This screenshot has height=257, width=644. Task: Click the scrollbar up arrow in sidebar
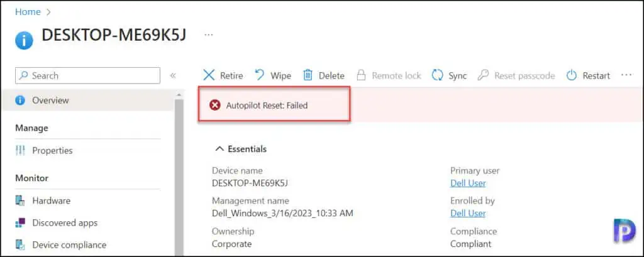point(179,95)
